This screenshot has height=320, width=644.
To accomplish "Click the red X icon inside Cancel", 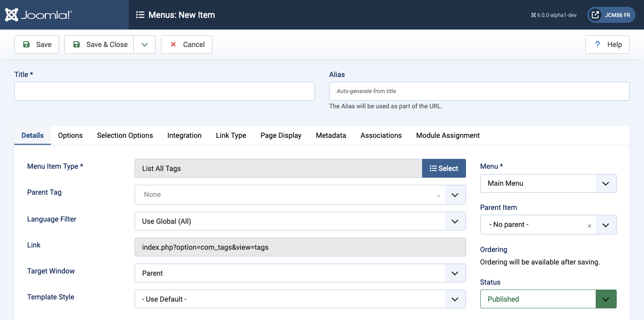I will [173, 44].
